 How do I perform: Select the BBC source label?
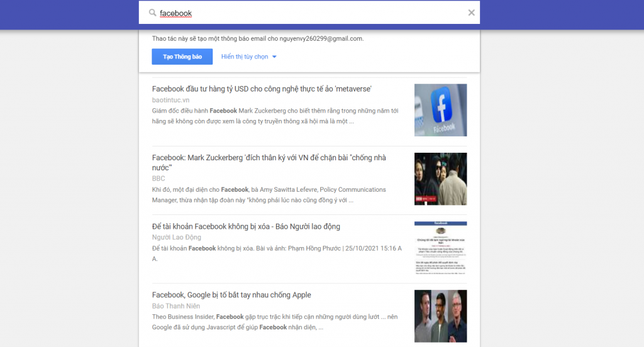coord(158,179)
